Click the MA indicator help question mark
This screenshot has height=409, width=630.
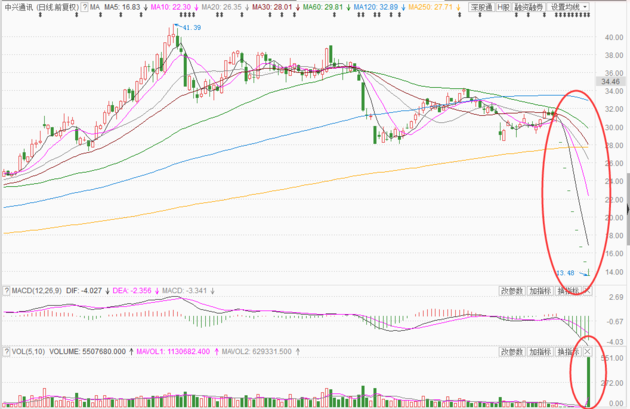coord(84,7)
